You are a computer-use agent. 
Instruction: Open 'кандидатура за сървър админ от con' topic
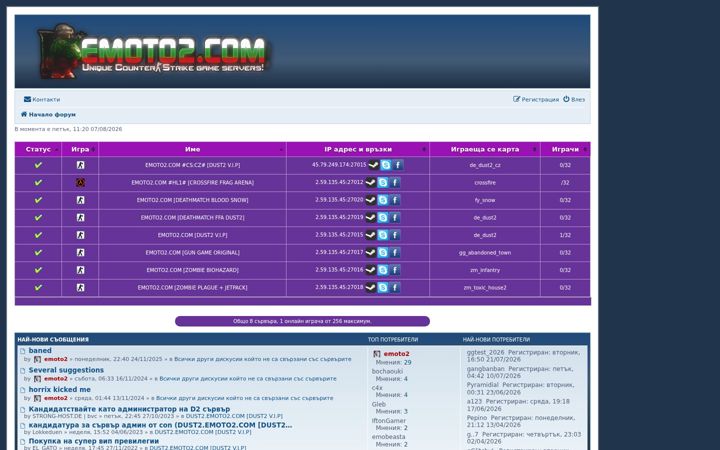pyautogui.click(x=160, y=425)
